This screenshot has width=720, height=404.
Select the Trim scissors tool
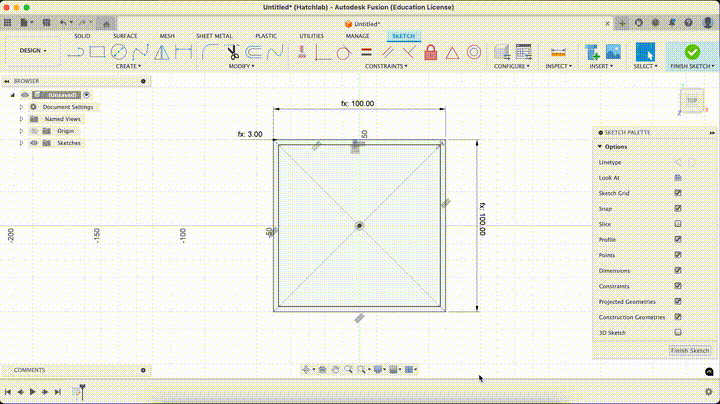pyautogui.click(x=233, y=52)
